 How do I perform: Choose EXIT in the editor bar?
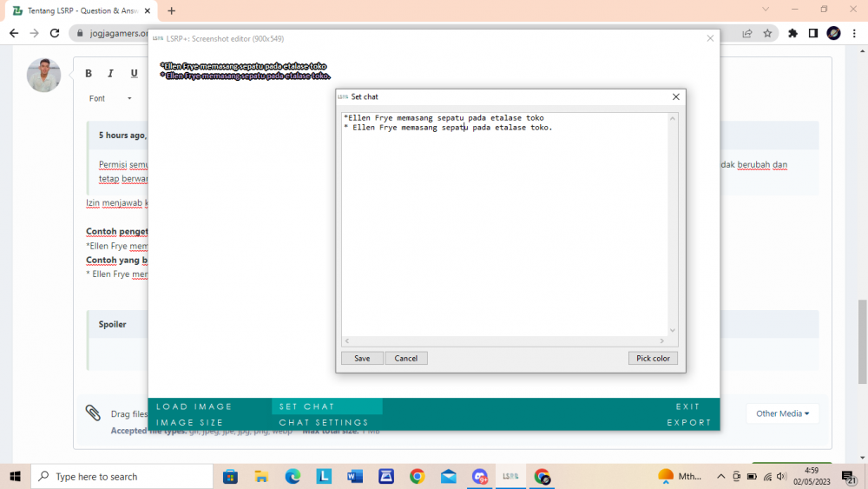[x=687, y=406]
